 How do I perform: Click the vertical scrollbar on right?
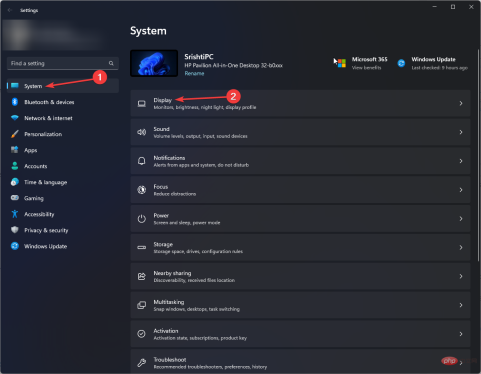[479, 155]
